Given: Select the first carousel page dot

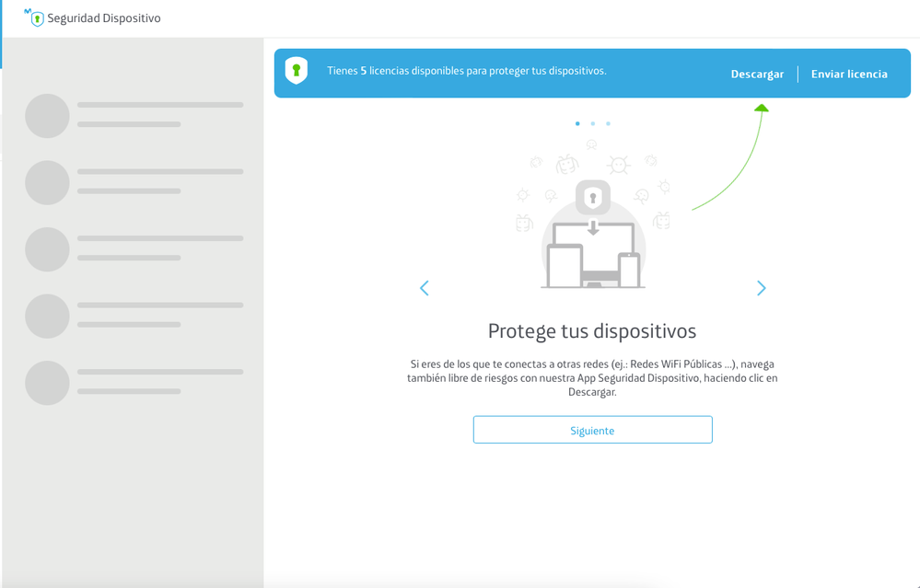Looking at the screenshot, I should [577, 123].
